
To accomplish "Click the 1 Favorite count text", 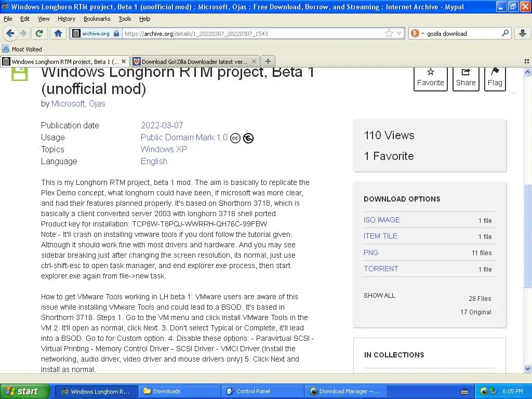I will point(389,156).
